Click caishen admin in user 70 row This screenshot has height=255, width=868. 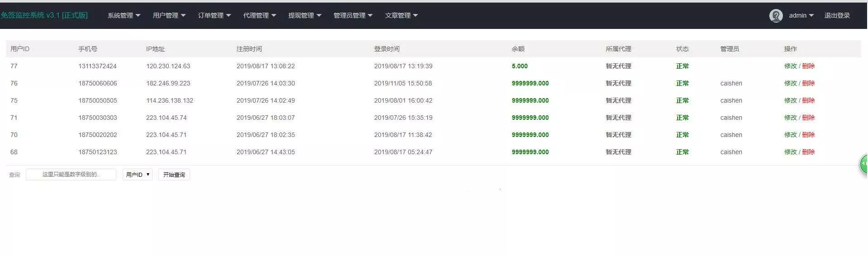[x=731, y=135]
